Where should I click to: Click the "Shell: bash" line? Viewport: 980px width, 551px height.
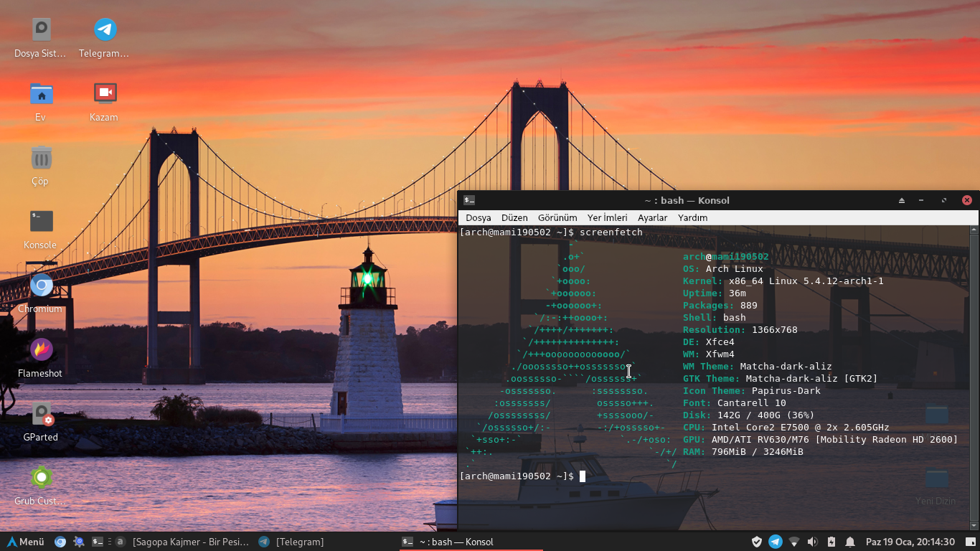click(x=715, y=318)
